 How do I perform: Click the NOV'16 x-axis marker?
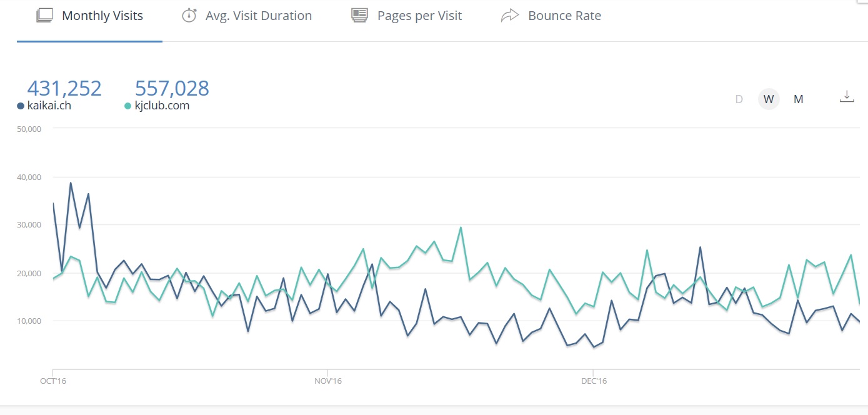[x=328, y=380]
